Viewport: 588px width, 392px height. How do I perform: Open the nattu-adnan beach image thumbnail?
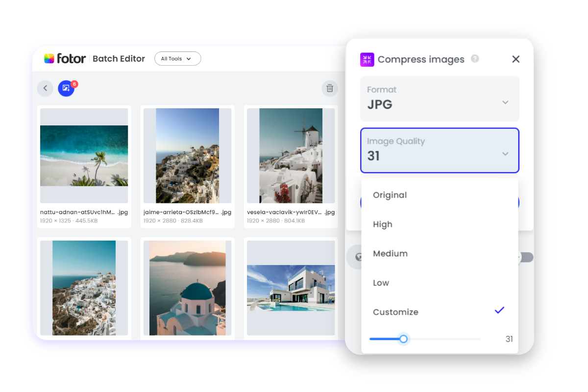point(84,156)
